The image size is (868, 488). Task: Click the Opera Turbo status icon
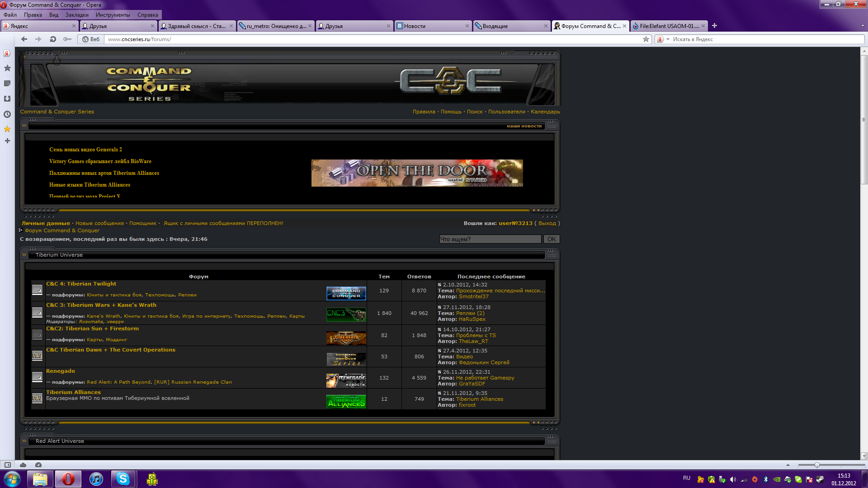pos(38,465)
